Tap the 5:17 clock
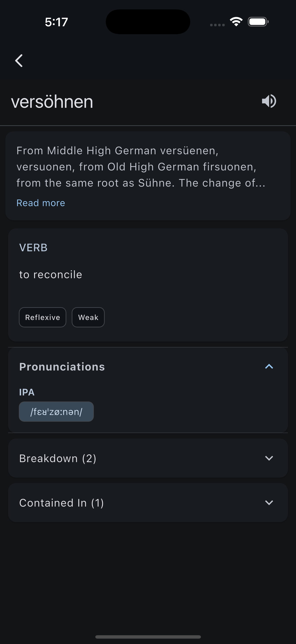This screenshot has width=296, height=644. (57, 22)
